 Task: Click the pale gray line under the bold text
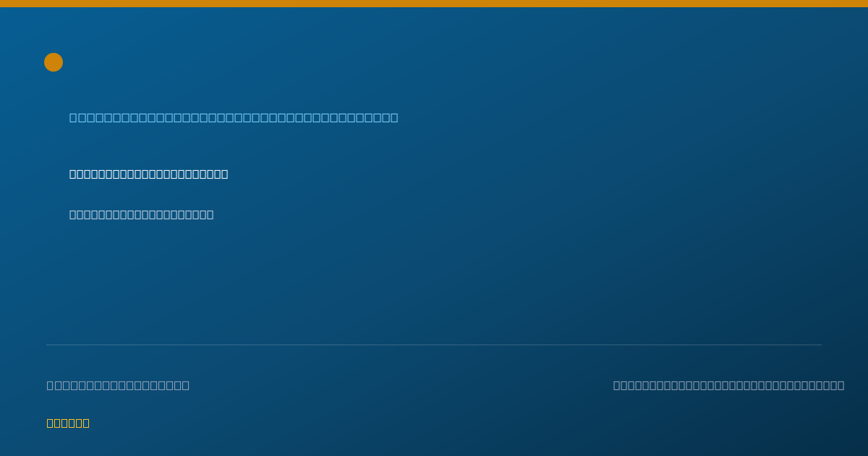(x=141, y=214)
